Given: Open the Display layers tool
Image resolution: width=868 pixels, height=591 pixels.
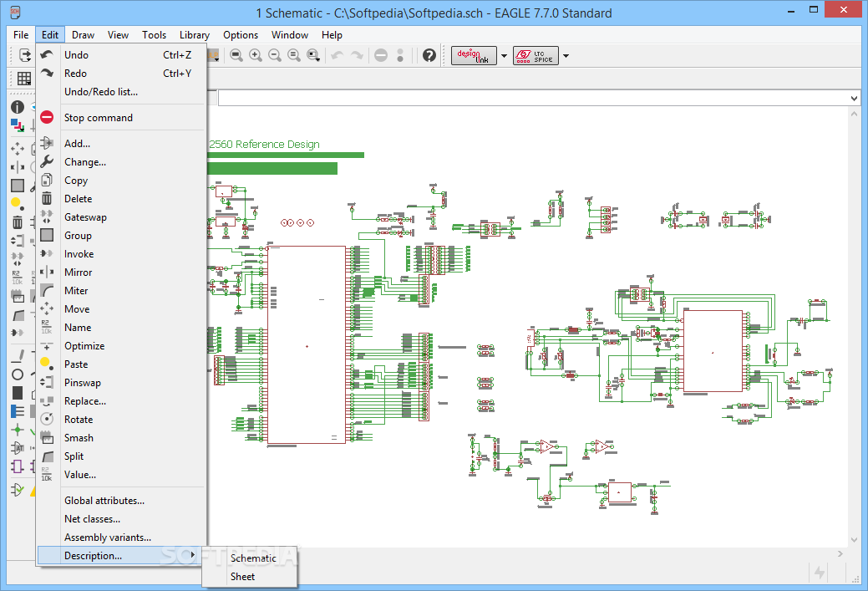Looking at the screenshot, I should coord(18,125).
